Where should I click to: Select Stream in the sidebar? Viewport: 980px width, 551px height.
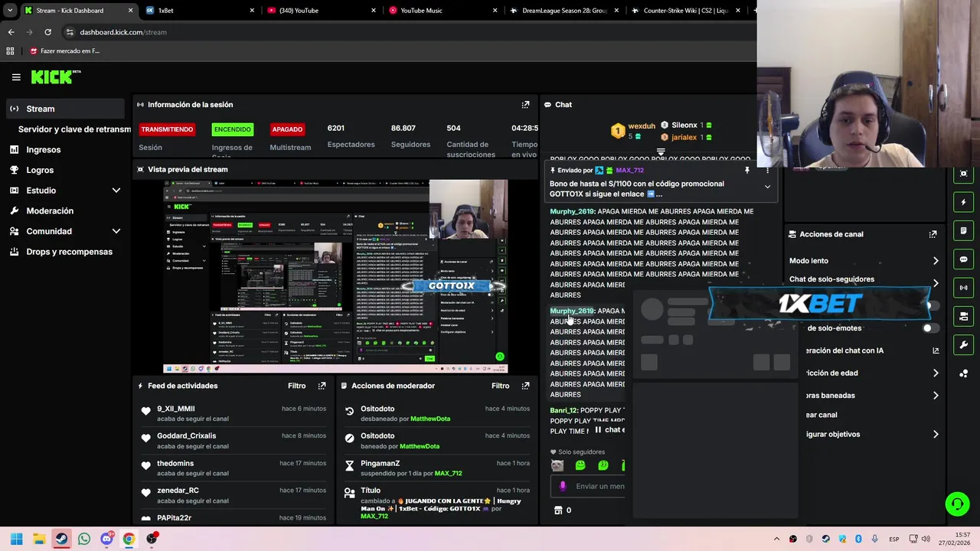point(65,109)
